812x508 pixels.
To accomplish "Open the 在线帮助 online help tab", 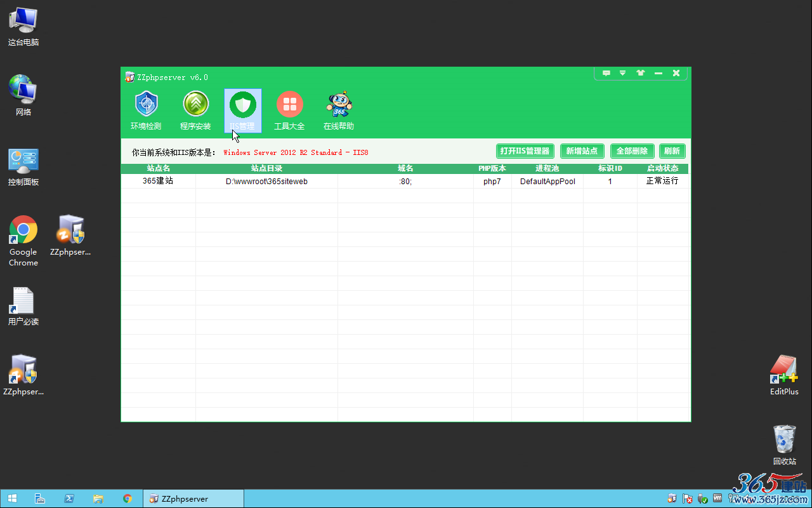I will point(339,110).
